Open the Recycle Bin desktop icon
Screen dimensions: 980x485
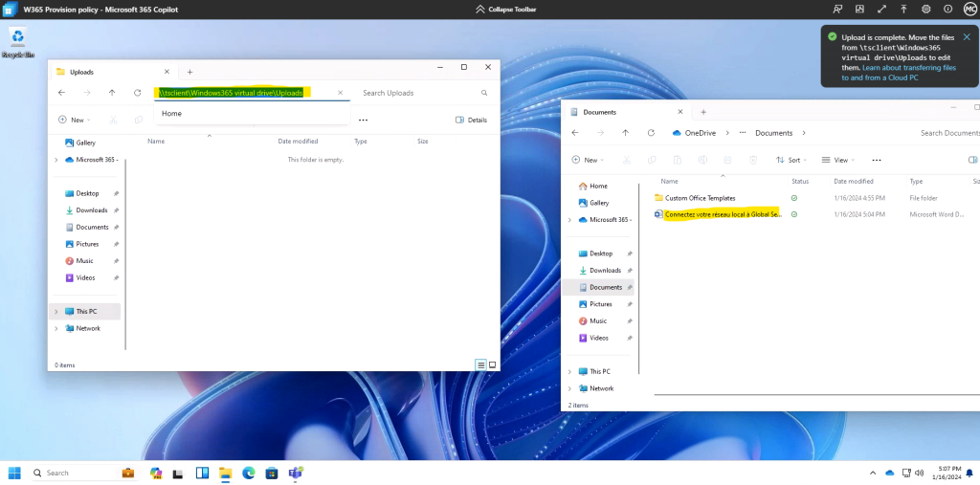click(17, 42)
